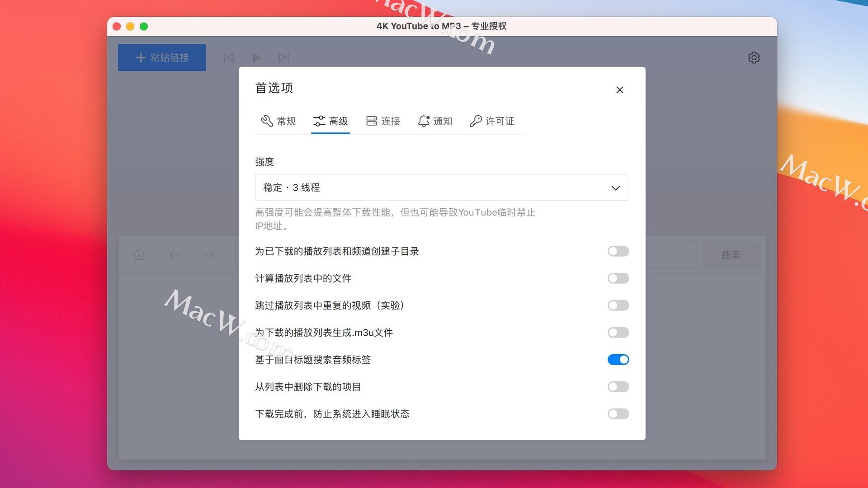Disable 基于曲目标题搜索音频标签 switch
The image size is (868, 488).
point(618,359)
